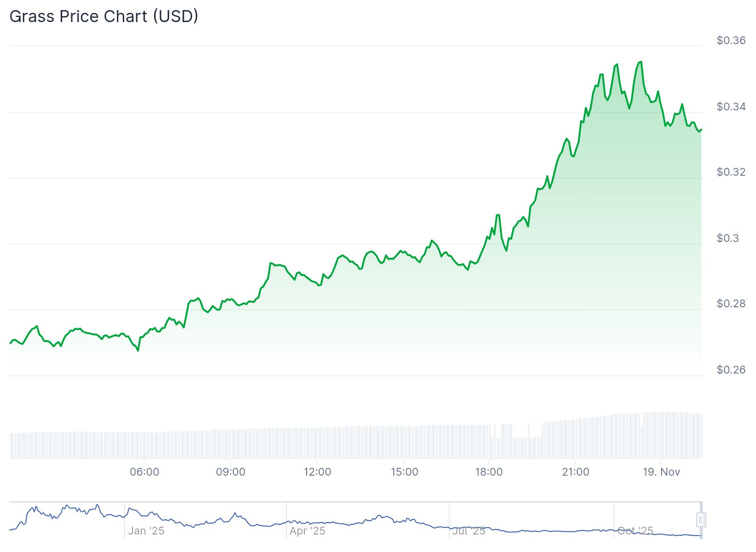Select the $0.36 price axis label

[731, 40]
